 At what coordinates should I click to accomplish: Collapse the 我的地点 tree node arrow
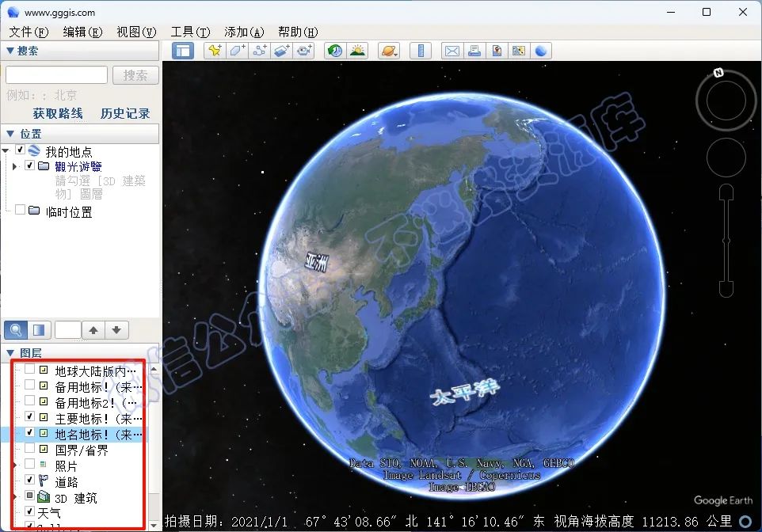[6, 150]
